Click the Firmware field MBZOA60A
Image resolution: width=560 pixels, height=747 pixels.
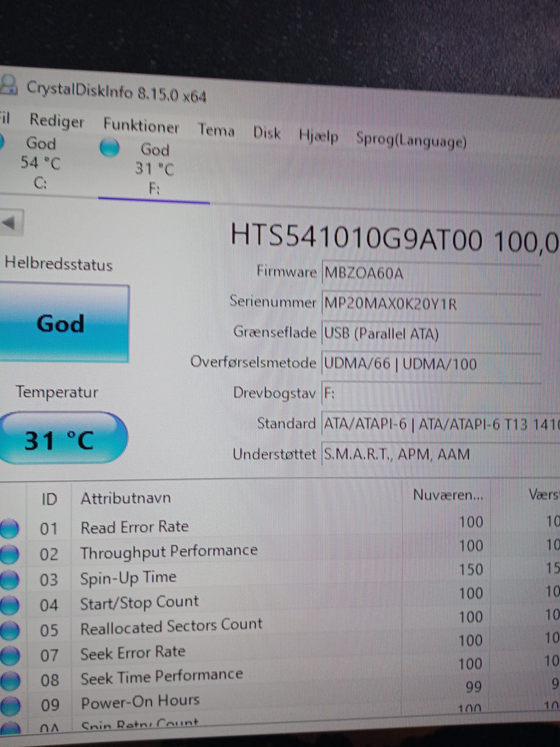(431, 273)
